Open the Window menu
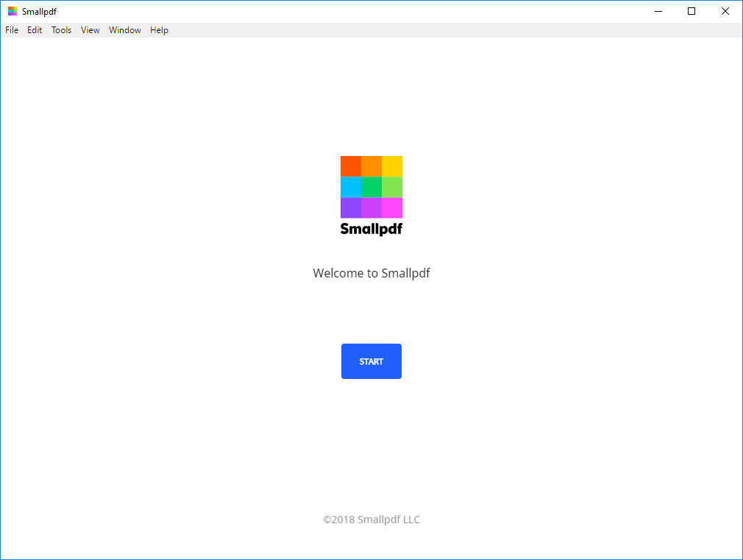This screenshot has height=560, width=743. (124, 30)
